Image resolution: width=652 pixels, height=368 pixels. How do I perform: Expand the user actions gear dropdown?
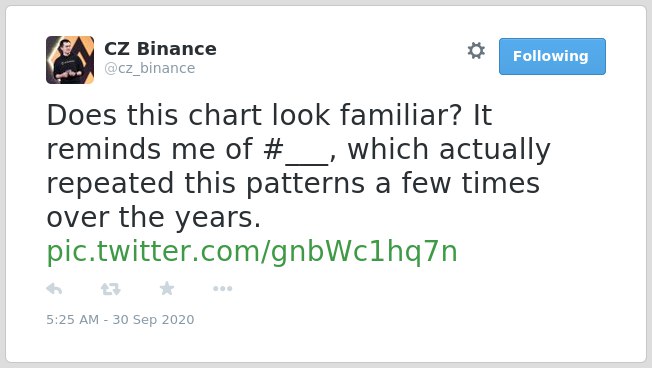pos(476,51)
